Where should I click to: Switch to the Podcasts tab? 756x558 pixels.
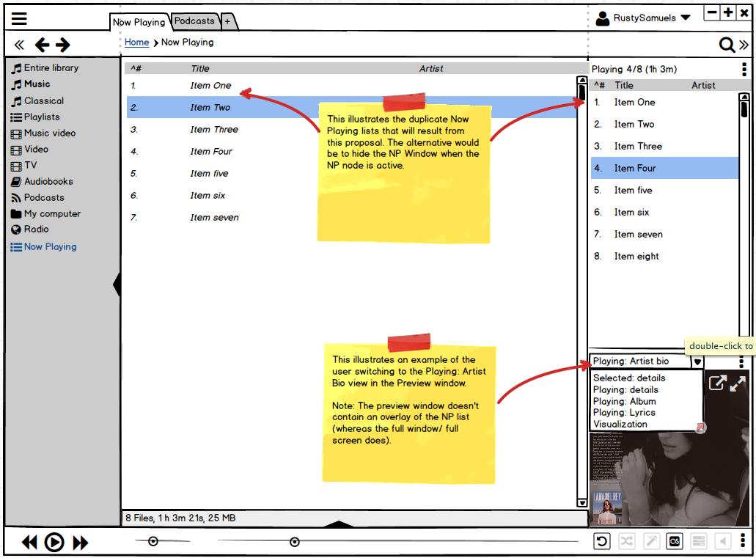point(195,21)
